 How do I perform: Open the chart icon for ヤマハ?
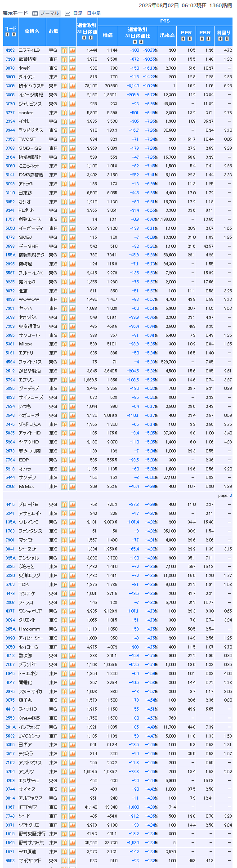point(72,309)
